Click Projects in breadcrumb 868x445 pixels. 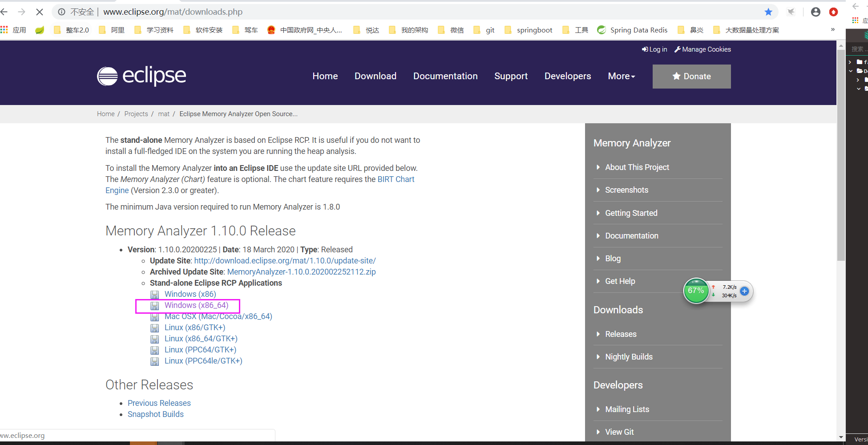click(x=136, y=114)
